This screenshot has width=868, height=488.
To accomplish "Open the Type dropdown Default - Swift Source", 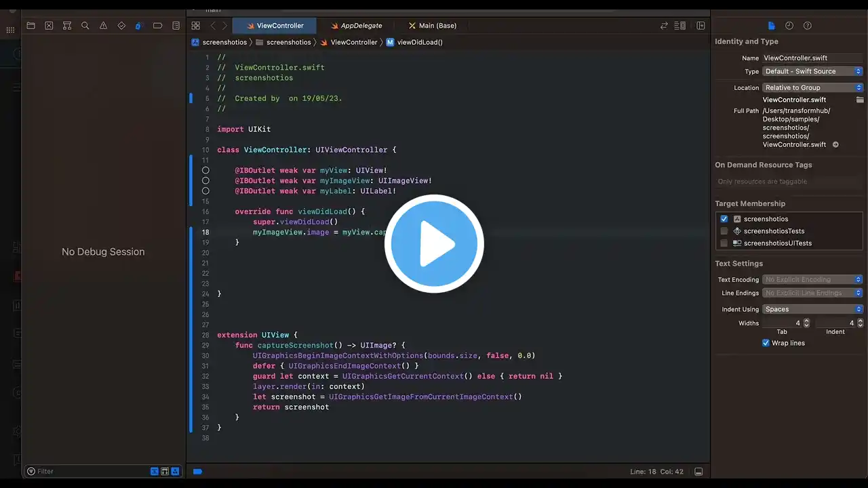I will point(813,71).
